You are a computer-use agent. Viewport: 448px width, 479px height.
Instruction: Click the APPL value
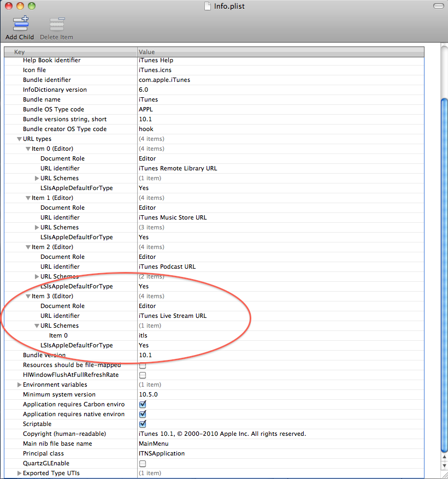[146, 109]
